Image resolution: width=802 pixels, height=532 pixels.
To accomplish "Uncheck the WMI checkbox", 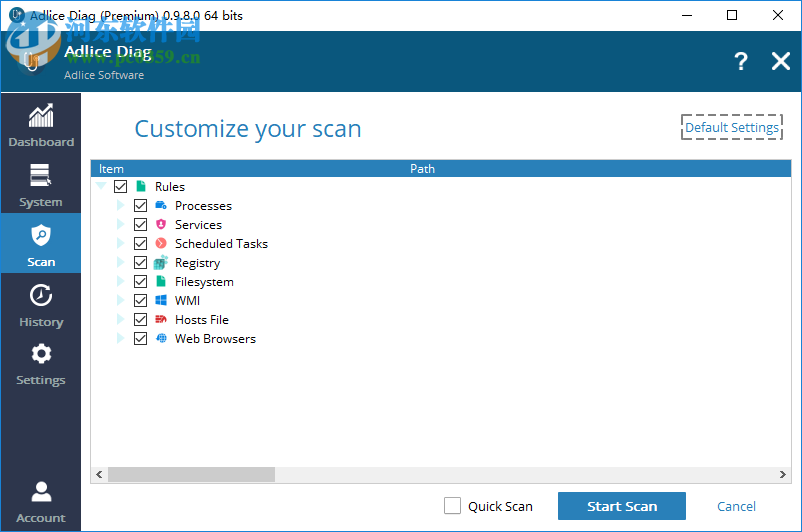I will 141,300.
